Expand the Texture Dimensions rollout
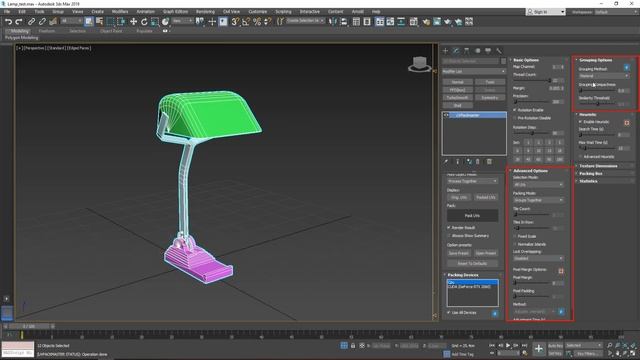 [598, 166]
